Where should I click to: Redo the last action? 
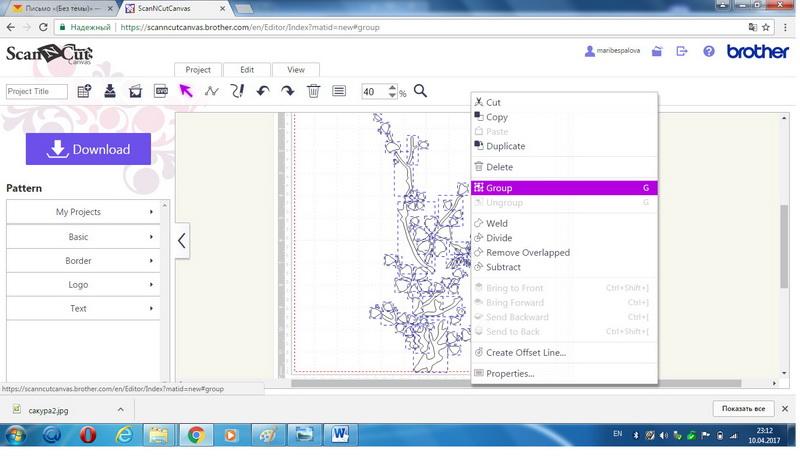click(x=288, y=91)
